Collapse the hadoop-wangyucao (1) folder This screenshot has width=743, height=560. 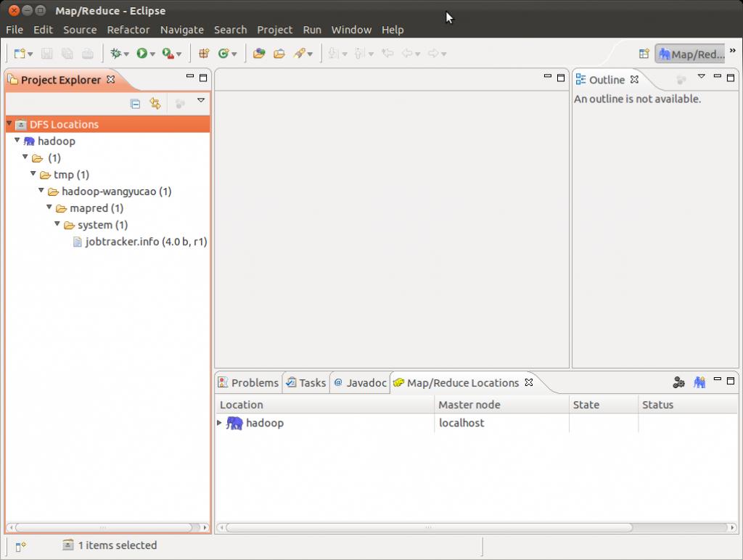pyautogui.click(x=41, y=191)
